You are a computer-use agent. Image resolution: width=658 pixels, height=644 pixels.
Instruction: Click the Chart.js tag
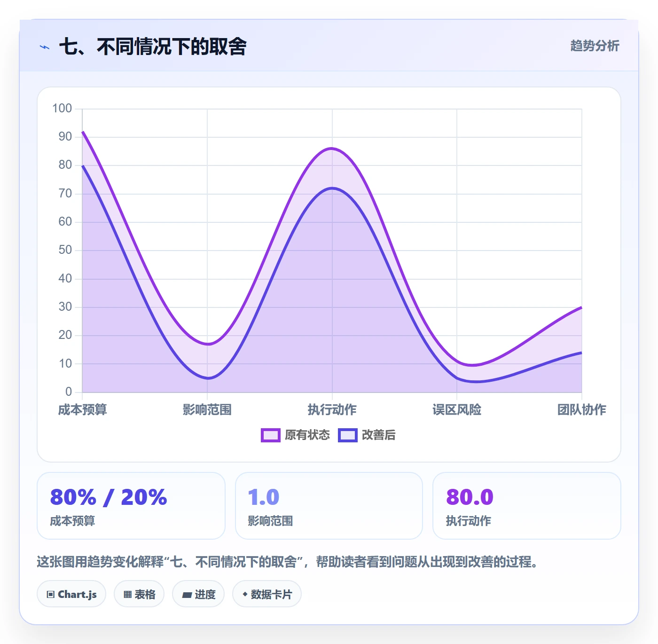tap(71, 594)
